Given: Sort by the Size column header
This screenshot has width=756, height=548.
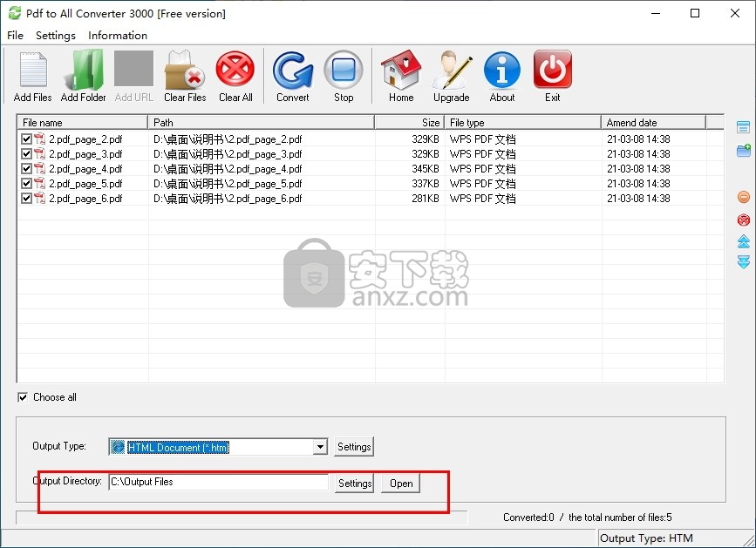Looking at the screenshot, I should [409, 122].
